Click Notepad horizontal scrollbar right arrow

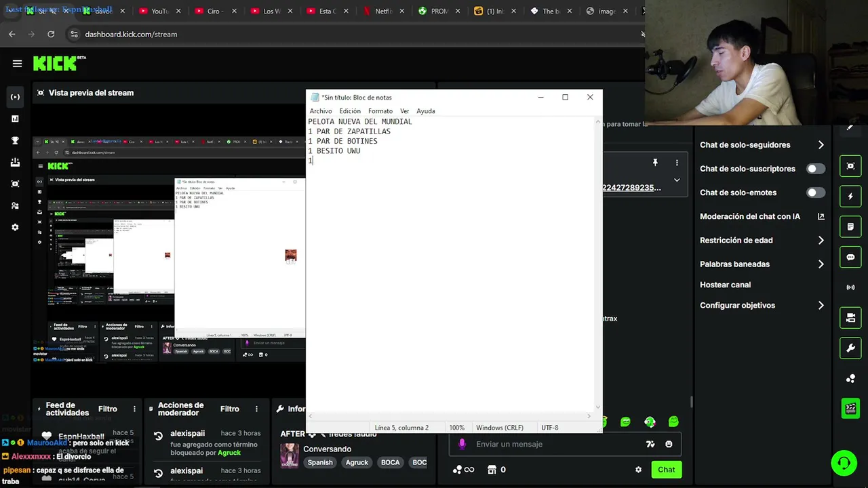coord(589,416)
